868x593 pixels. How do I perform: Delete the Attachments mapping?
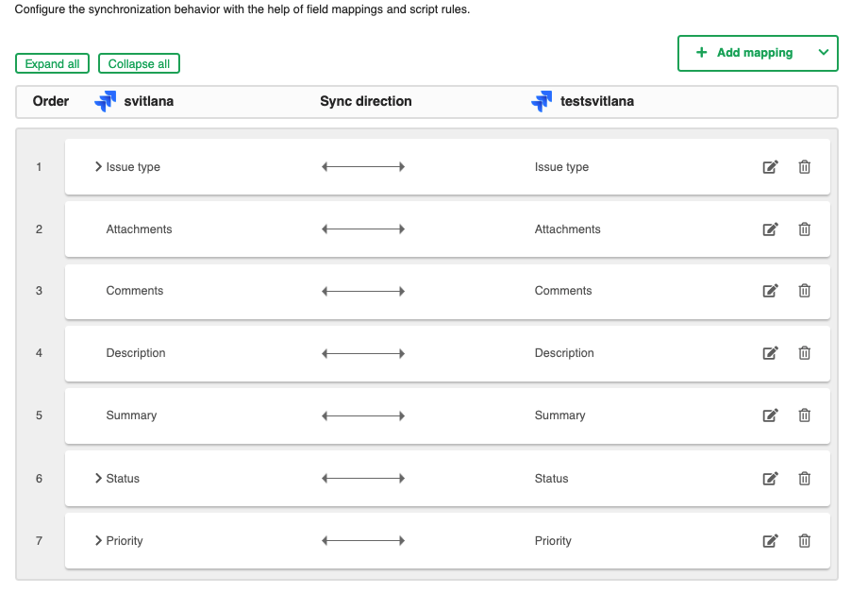point(805,229)
